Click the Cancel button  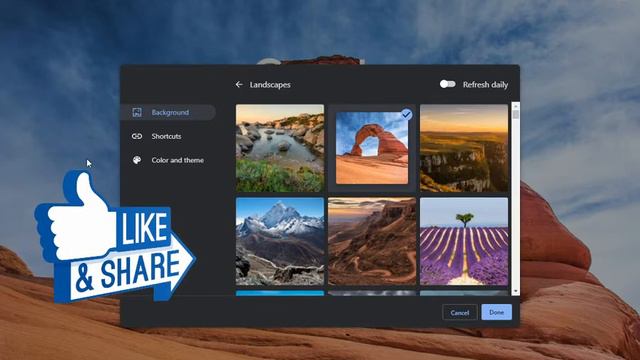(460, 313)
